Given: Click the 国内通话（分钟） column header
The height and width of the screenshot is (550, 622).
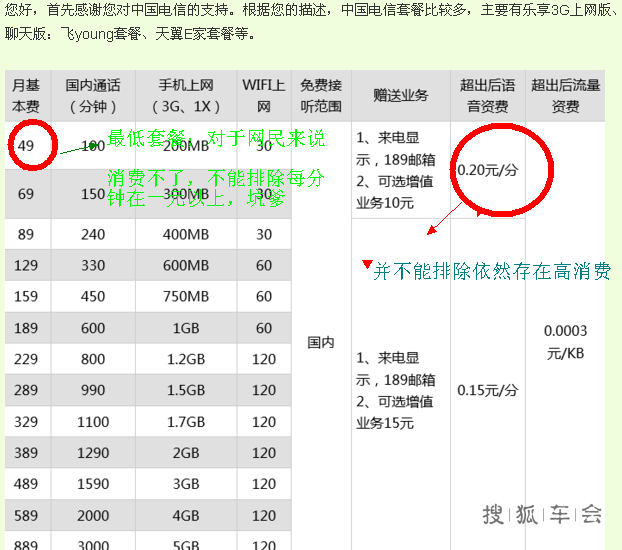Looking at the screenshot, I should [93, 96].
